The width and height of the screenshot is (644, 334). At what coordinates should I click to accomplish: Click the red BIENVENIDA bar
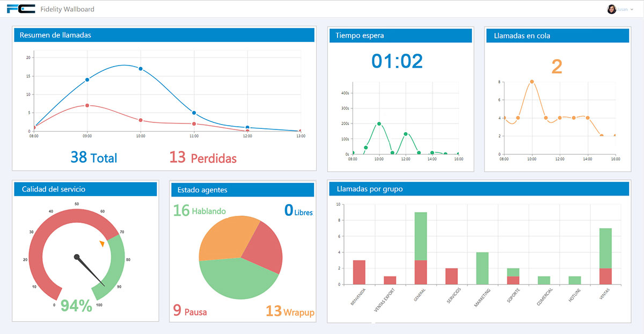point(359,272)
